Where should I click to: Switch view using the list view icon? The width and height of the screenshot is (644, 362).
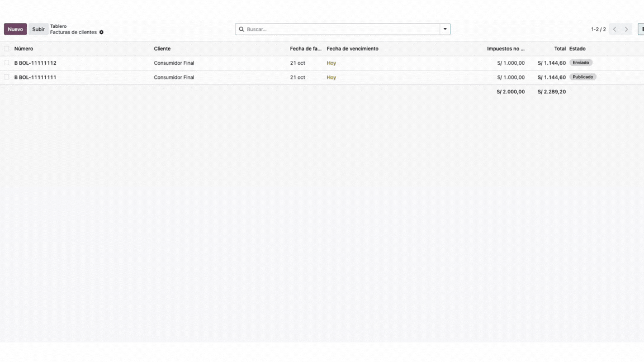pos(641,29)
